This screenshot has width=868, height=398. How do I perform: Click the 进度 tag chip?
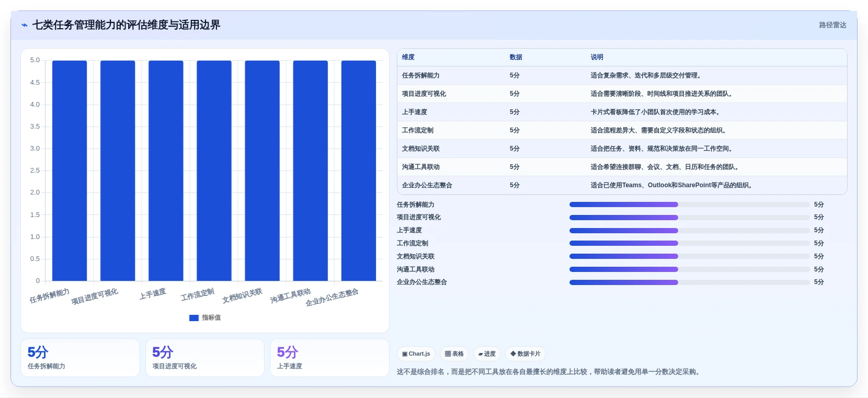coord(487,354)
